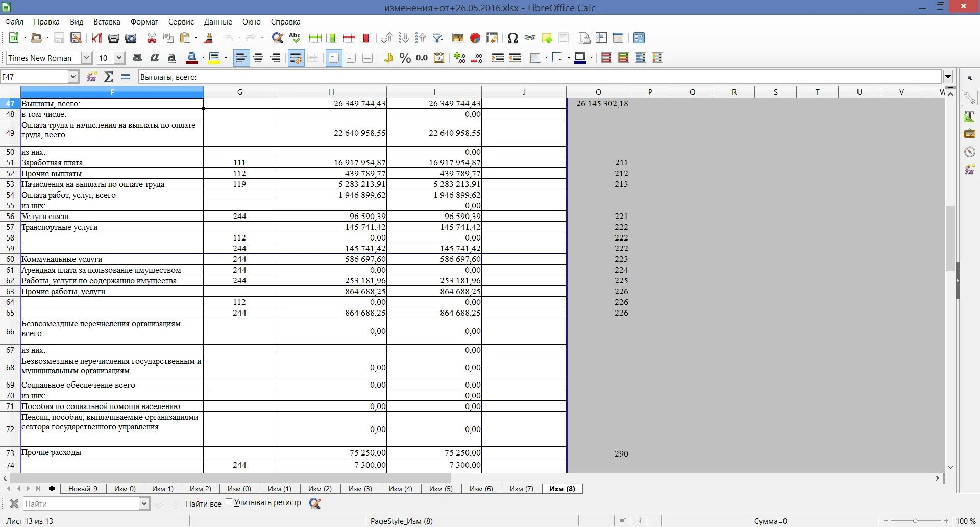This screenshot has width=980, height=527.
Task: Open Function Wizard fx icon
Action: [92, 77]
